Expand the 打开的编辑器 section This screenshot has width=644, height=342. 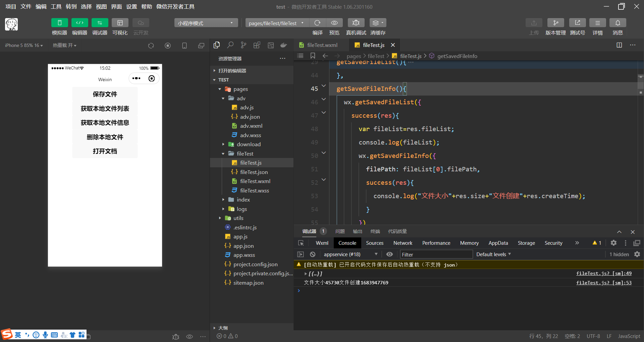coord(252,71)
